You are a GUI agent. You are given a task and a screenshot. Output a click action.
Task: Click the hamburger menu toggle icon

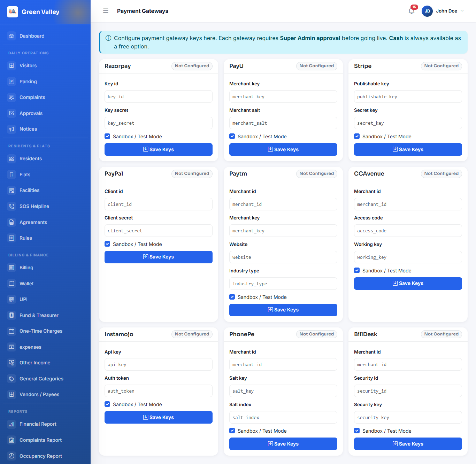tap(106, 11)
